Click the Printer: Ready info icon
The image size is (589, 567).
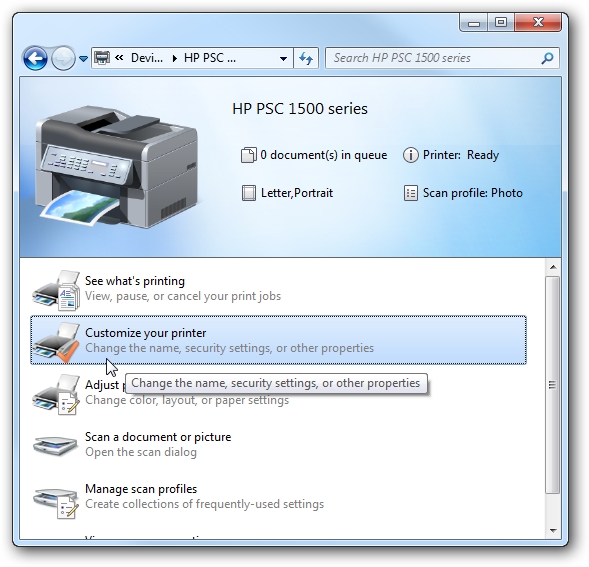[411, 155]
